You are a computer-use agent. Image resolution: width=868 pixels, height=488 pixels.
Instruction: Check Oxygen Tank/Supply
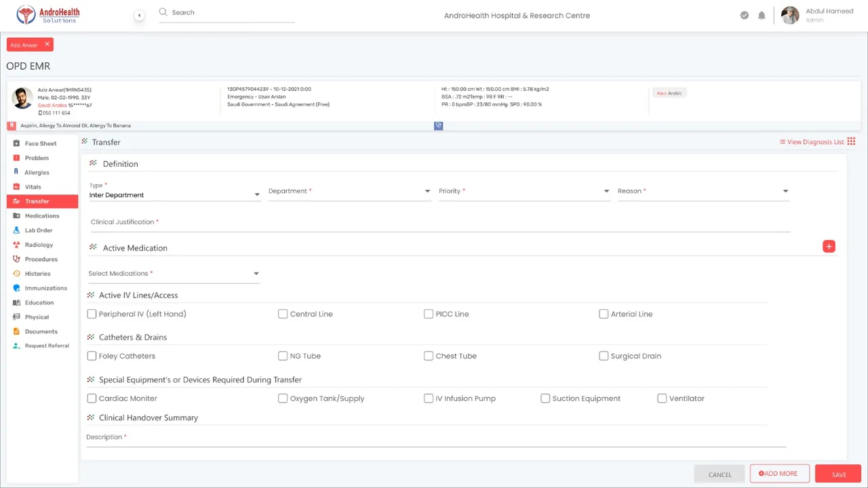[x=283, y=399]
